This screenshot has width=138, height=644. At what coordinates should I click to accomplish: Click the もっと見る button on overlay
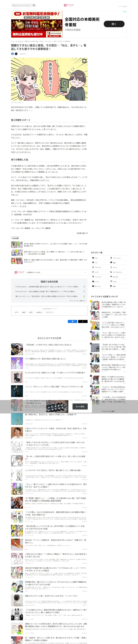(80, 406)
